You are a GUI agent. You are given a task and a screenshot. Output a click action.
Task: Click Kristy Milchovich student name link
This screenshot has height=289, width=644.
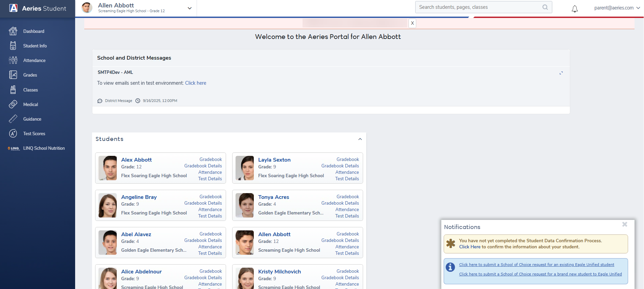pyautogui.click(x=280, y=272)
